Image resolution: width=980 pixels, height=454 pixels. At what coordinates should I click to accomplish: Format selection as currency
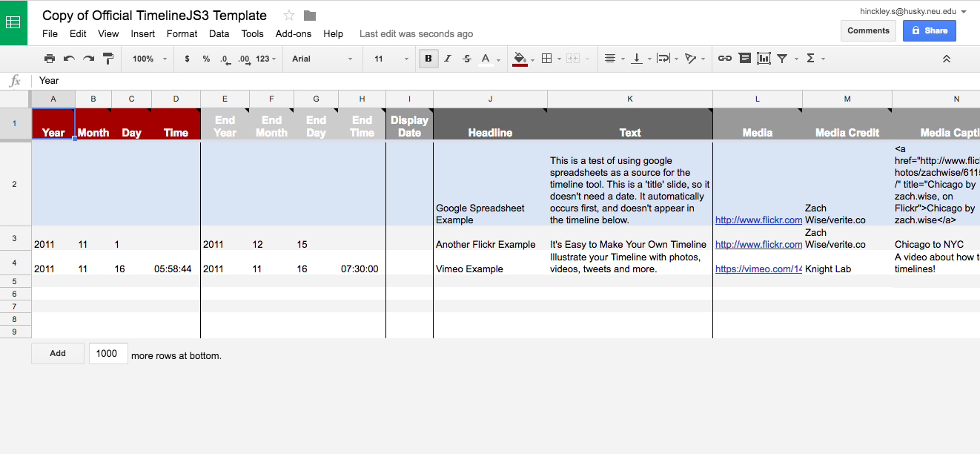tap(187, 58)
